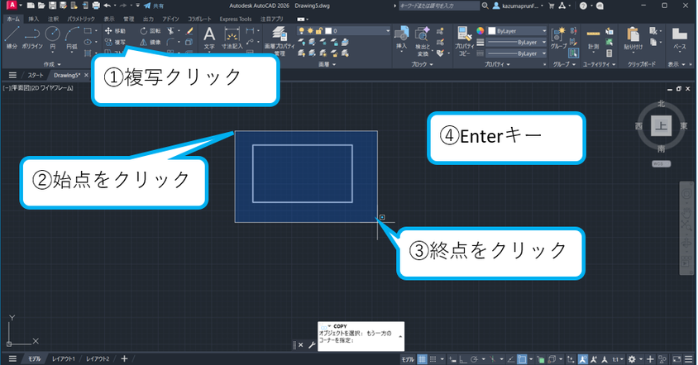Viewport: 698px width, 365px height.
Task: Open the Express Tools ribbon tab
Action: coord(235,19)
